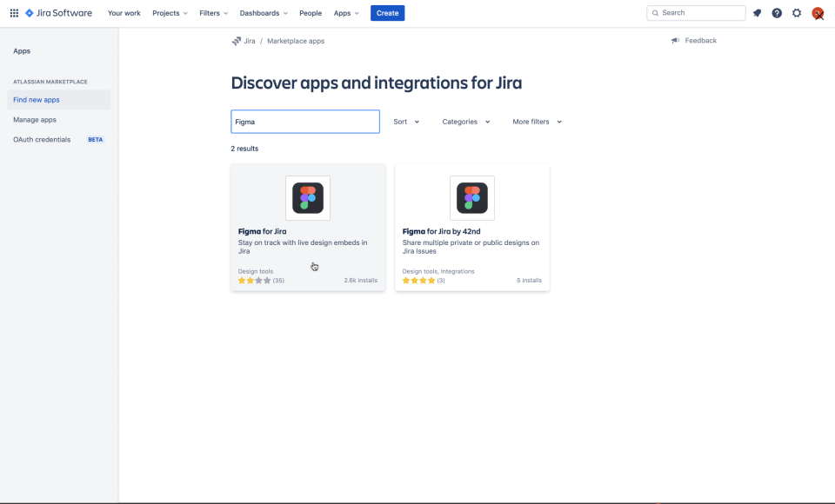Viewport: 835px width, 504px height.
Task: Open the Sort dropdown
Action: click(x=406, y=122)
